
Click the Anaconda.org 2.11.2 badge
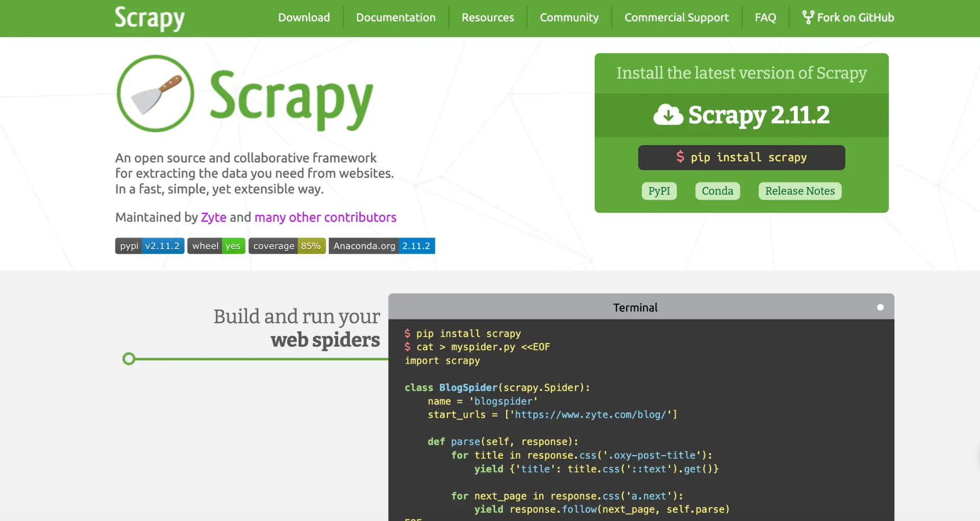pos(381,246)
